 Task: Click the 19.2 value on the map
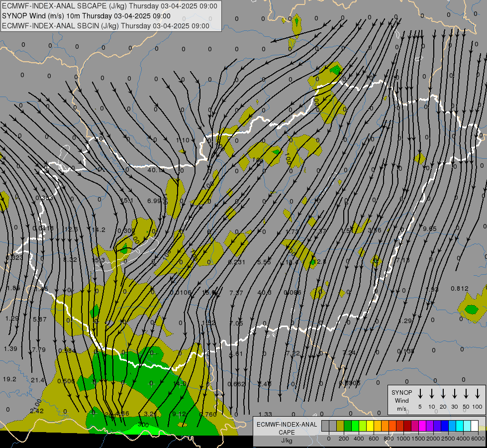9,379
